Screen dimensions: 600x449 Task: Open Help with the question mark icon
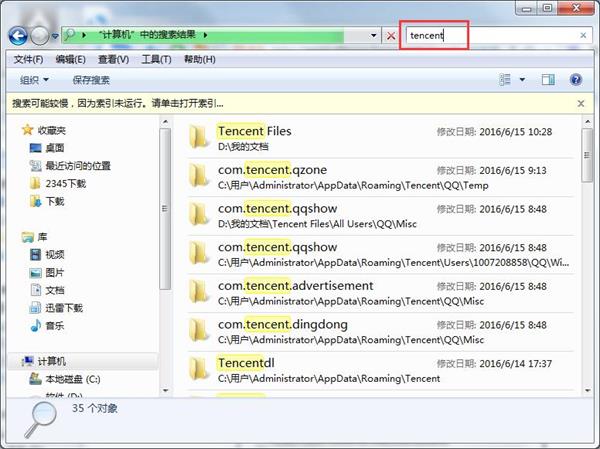click(x=576, y=80)
